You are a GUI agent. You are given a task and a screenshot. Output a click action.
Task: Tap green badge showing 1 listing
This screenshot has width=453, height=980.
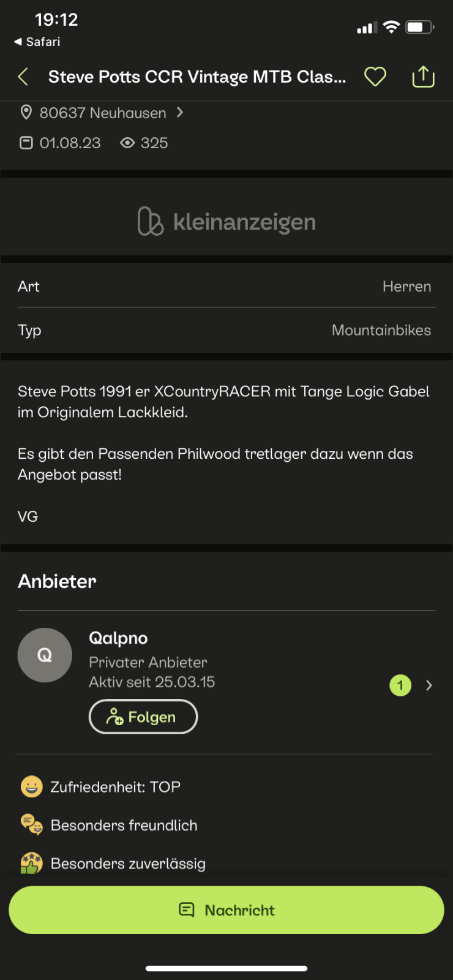pyautogui.click(x=400, y=685)
